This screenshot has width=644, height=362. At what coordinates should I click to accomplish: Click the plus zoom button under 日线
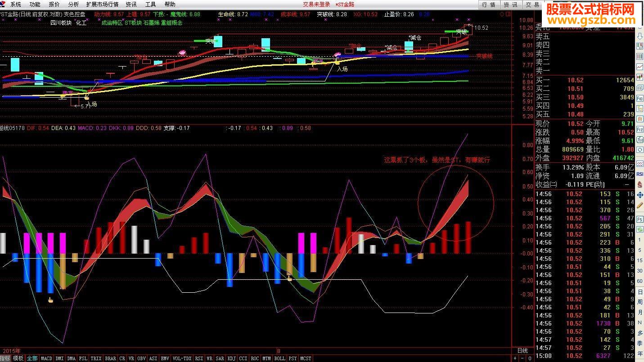coord(515,358)
